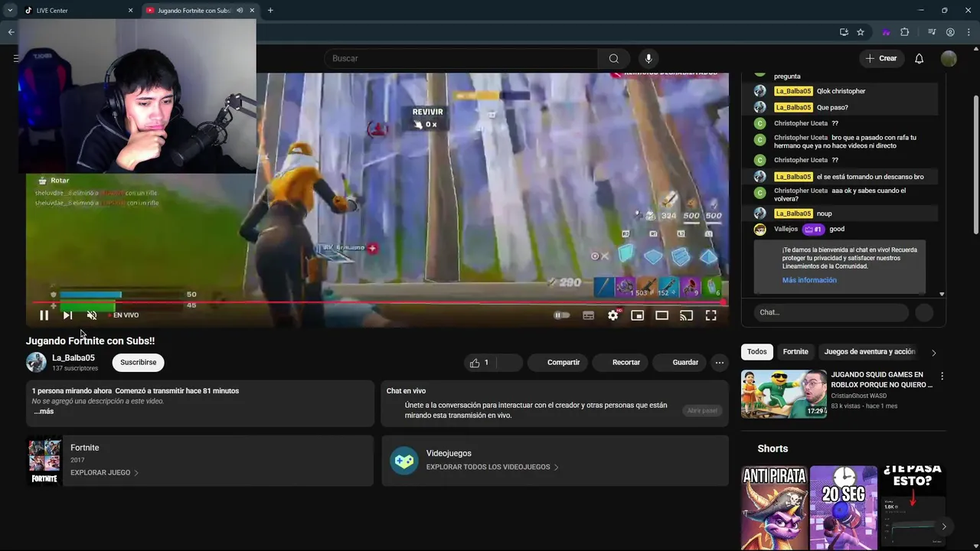
Task: Open La_Balba05 channel avatar
Action: click(x=36, y=363)
